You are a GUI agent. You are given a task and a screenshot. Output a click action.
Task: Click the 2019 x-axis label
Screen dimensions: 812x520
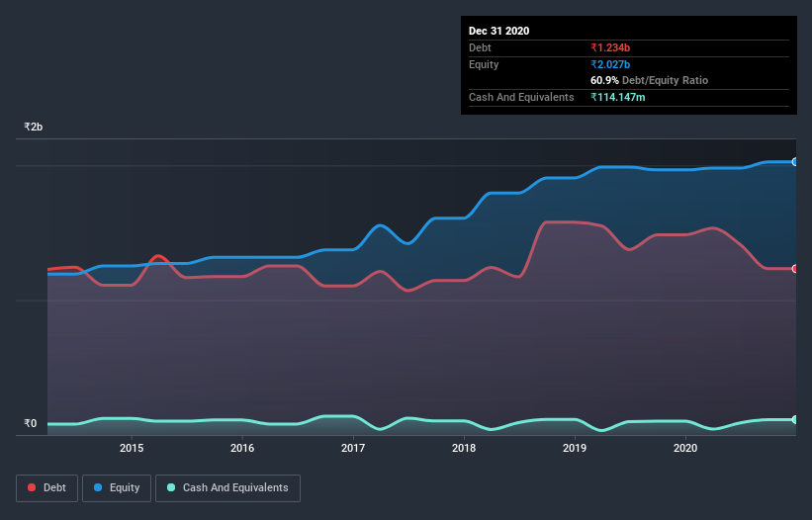pos(575,448)
